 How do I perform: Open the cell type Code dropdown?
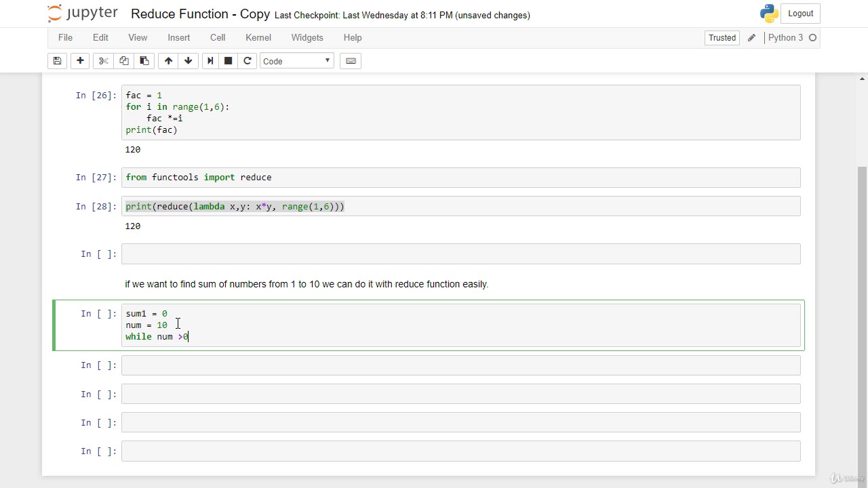click(x=296, y=61)
